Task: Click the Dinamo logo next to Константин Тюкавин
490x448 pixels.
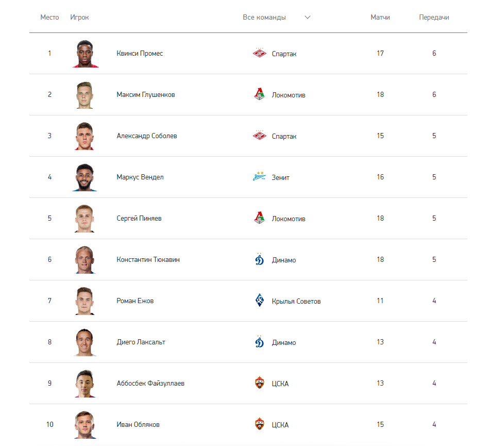Action: [259, 259]
